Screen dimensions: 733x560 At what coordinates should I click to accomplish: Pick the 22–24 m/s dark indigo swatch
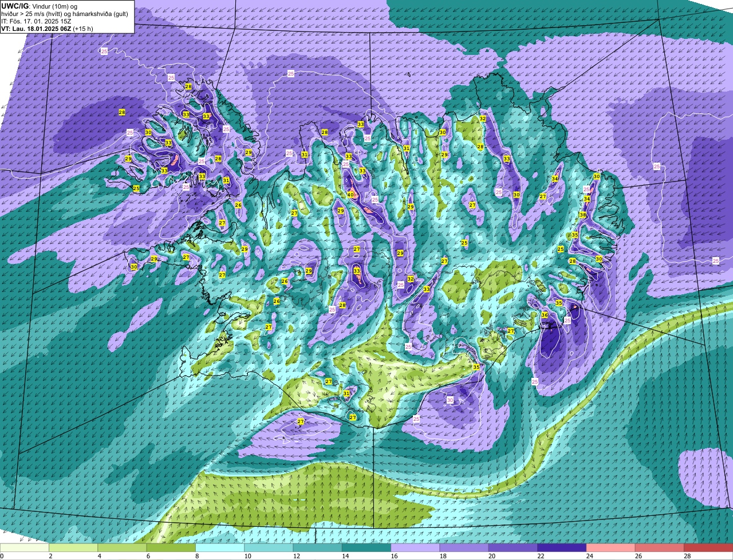[x=562, y=547]
